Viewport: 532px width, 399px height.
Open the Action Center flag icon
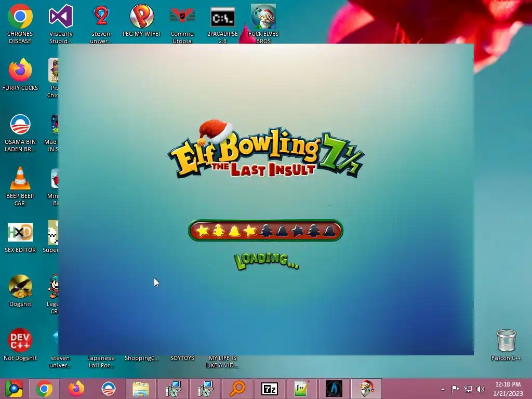[455, 389]
